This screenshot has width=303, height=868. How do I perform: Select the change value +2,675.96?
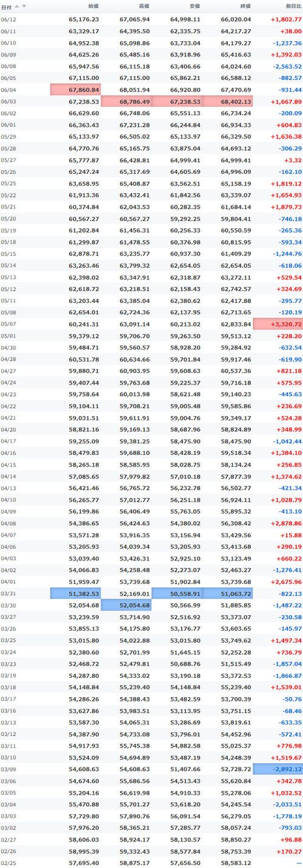pos(286,583)
